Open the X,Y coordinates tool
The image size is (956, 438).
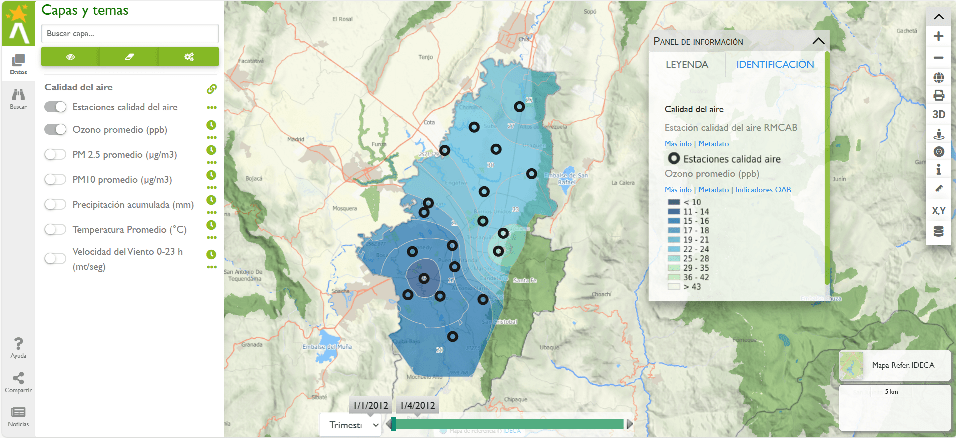click(x=938, y=210)
